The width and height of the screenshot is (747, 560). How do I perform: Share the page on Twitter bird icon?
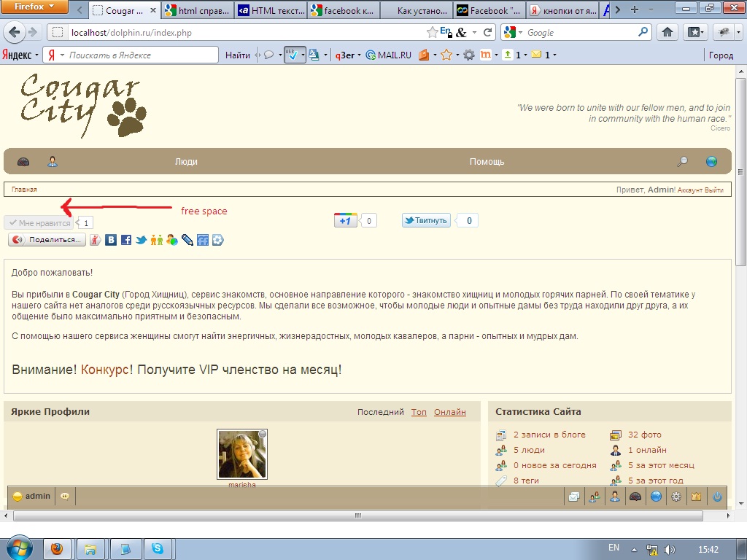tap(141, 240)
